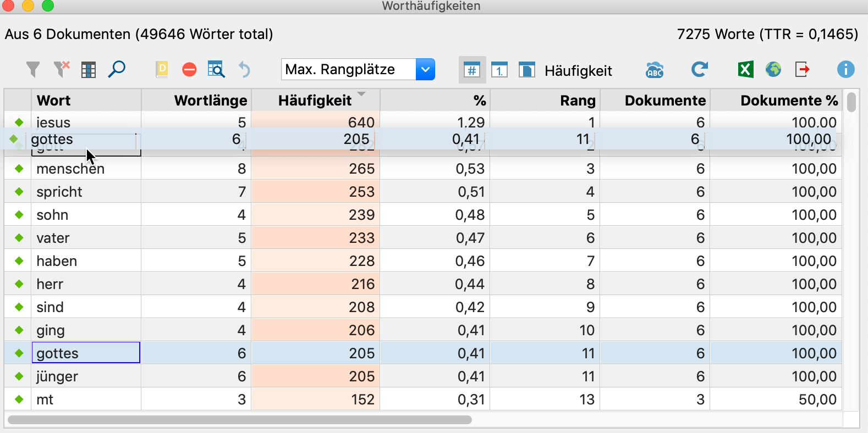Click the Häufigkeit column sort arrow
The width and height of the screenshot is (868, 433).
[361, 95]
